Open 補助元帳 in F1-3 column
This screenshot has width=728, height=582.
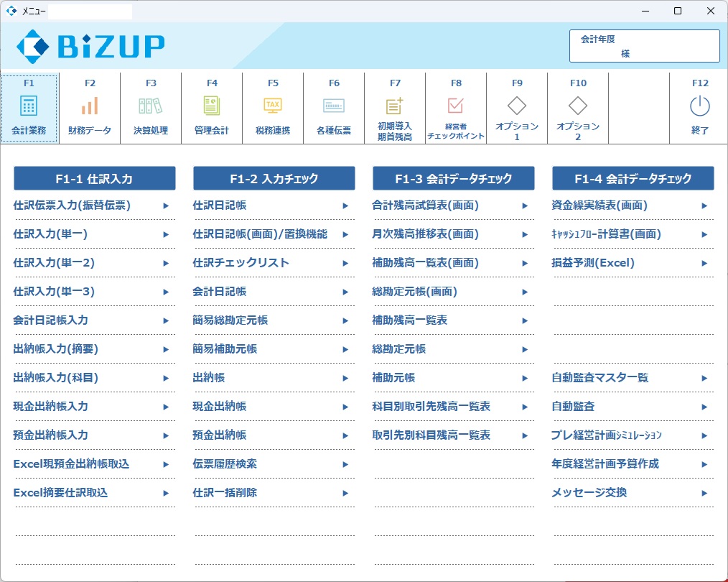click(x=393, y=378)
